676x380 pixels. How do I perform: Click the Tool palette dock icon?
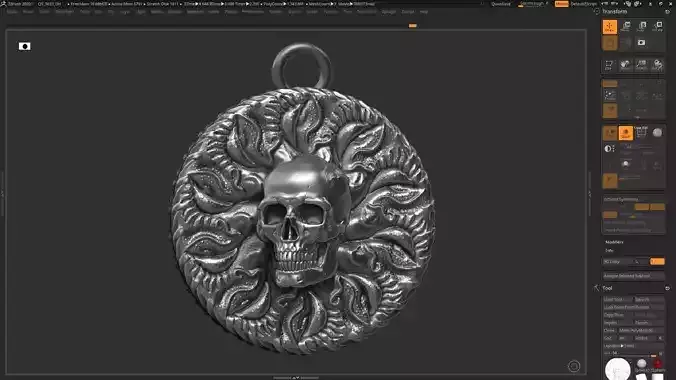[668, 288]
